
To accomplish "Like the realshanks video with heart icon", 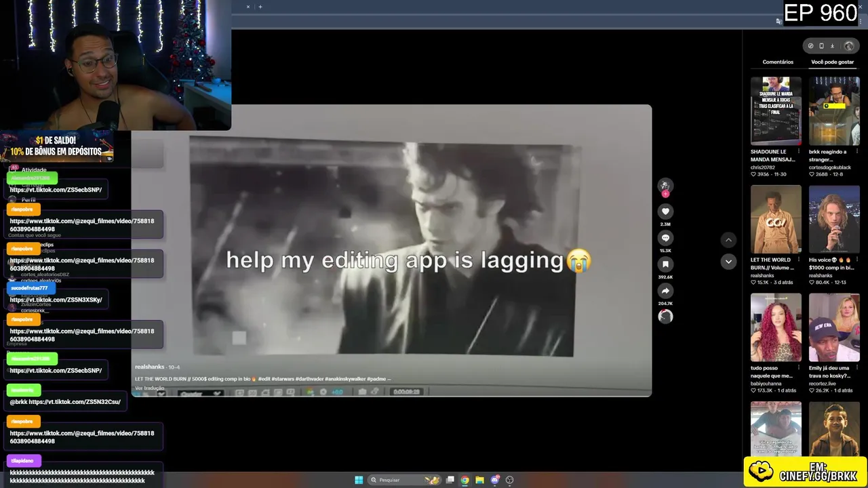I will 665,211.
